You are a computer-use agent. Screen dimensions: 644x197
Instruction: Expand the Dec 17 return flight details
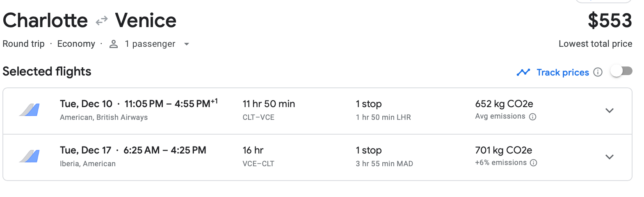610,157
